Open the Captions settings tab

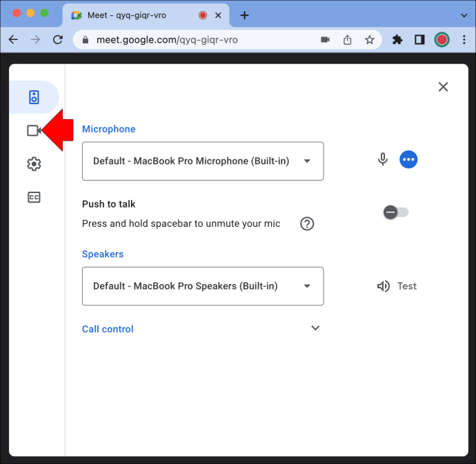coord(34,198)
